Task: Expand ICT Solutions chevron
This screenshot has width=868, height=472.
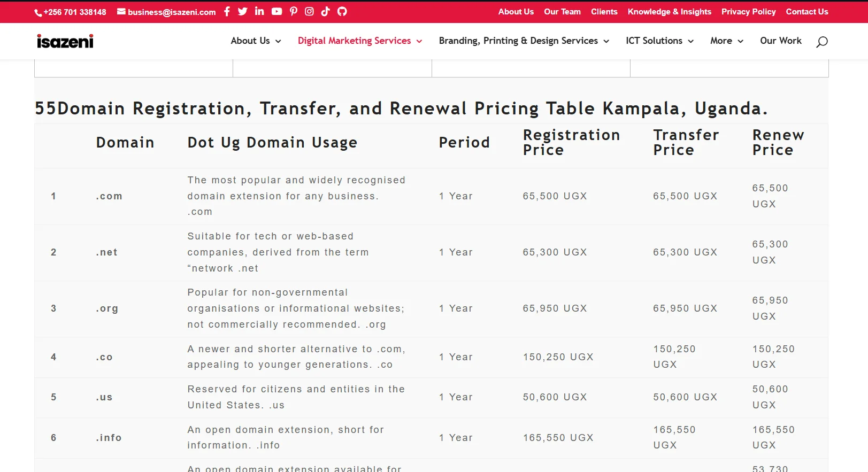Action: click(x=690, y=41)
